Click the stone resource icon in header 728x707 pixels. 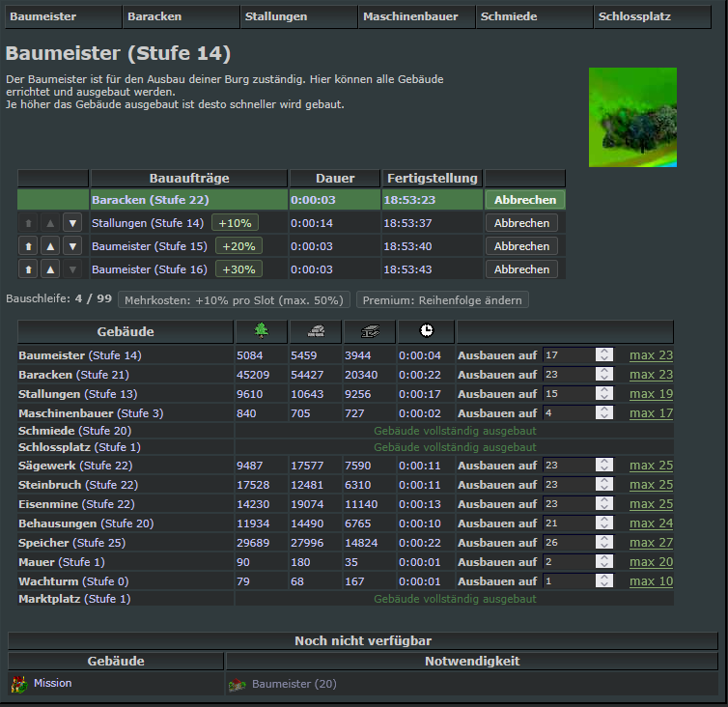pyautogui.click(x=316, y=331)
